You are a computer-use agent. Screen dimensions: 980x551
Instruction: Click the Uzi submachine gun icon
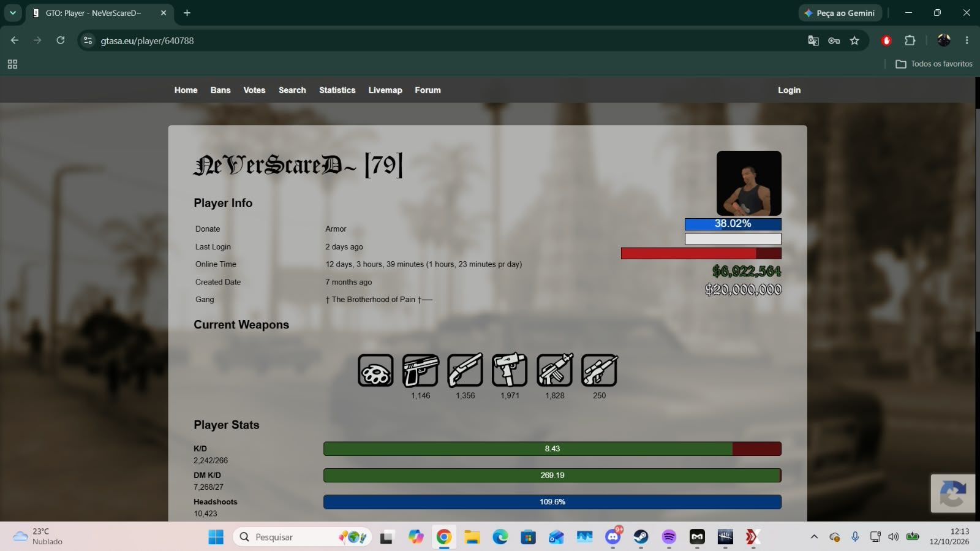[x=510, y=370]
